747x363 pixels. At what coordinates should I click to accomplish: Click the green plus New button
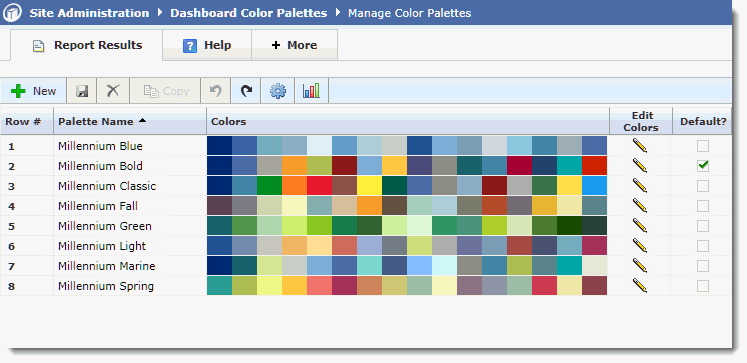point(33,91)
